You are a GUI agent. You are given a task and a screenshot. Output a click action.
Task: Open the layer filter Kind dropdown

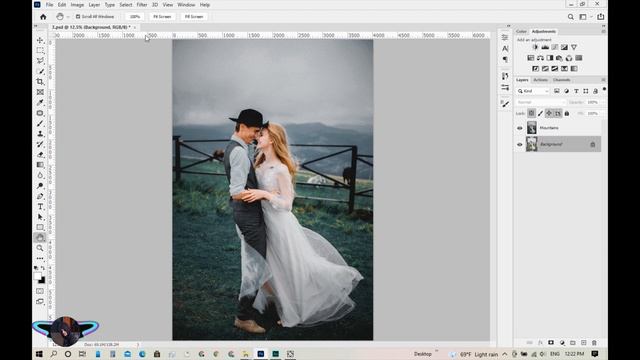tap(533, 91)
